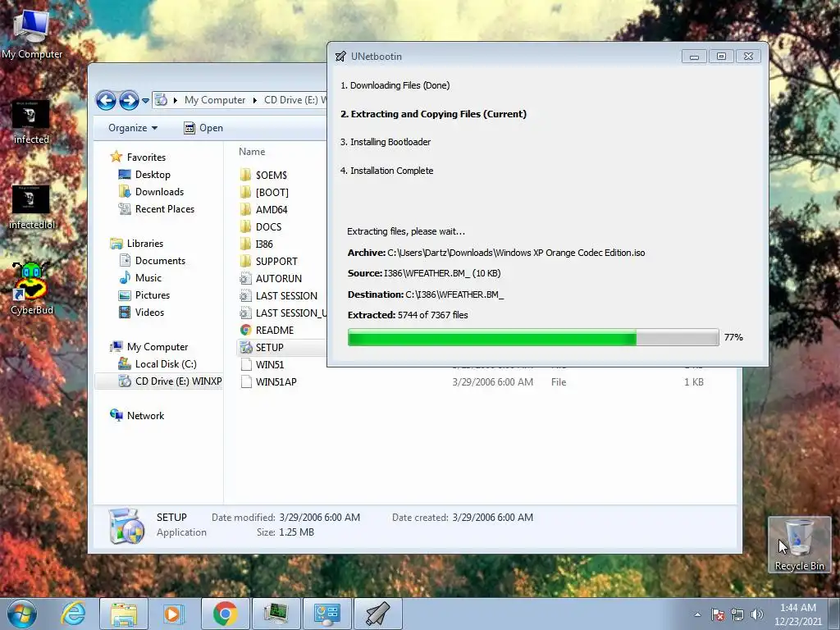Viewport: 840px width, 630px height.
Task: Open the 'infectedlol' desktop file
Action: (31, 208)
